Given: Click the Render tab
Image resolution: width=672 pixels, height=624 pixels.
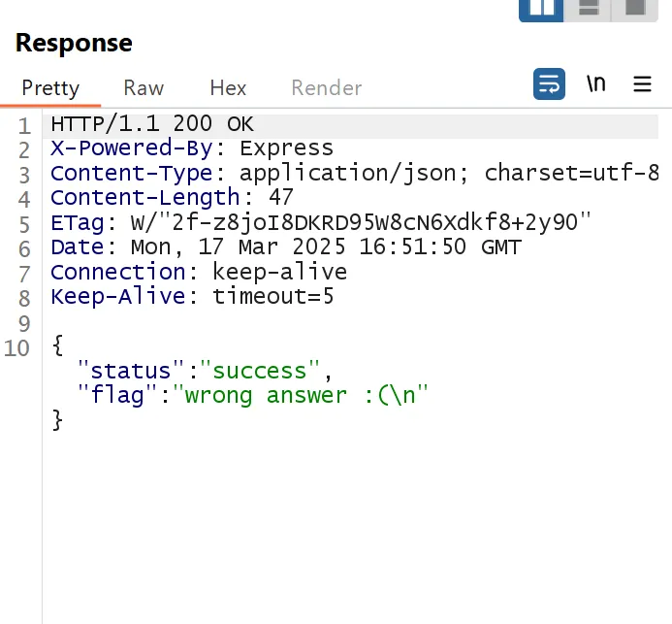Looking at the screenshot, I should 326,88.
